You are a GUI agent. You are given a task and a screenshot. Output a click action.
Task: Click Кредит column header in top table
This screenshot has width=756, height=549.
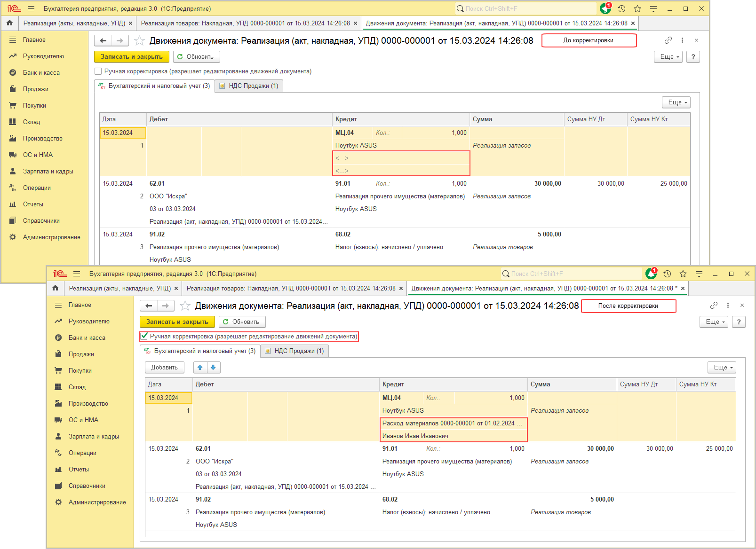(x=401, y=119)
